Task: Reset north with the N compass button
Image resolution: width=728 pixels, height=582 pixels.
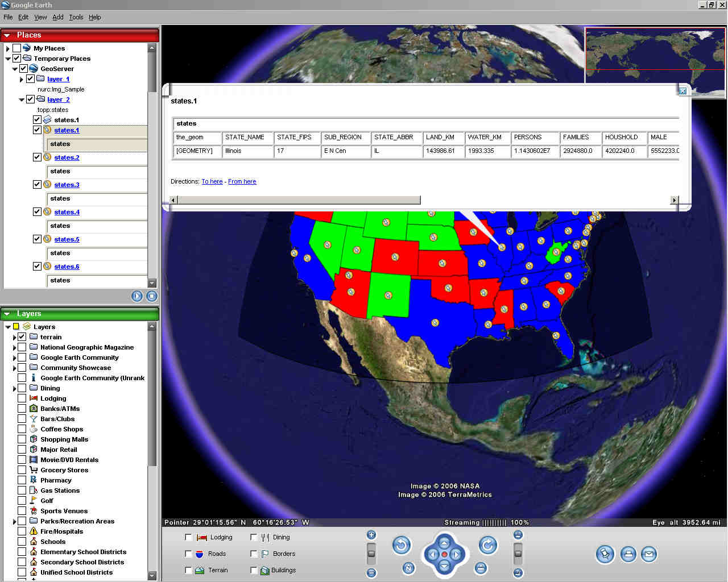Action: [408, 568]
